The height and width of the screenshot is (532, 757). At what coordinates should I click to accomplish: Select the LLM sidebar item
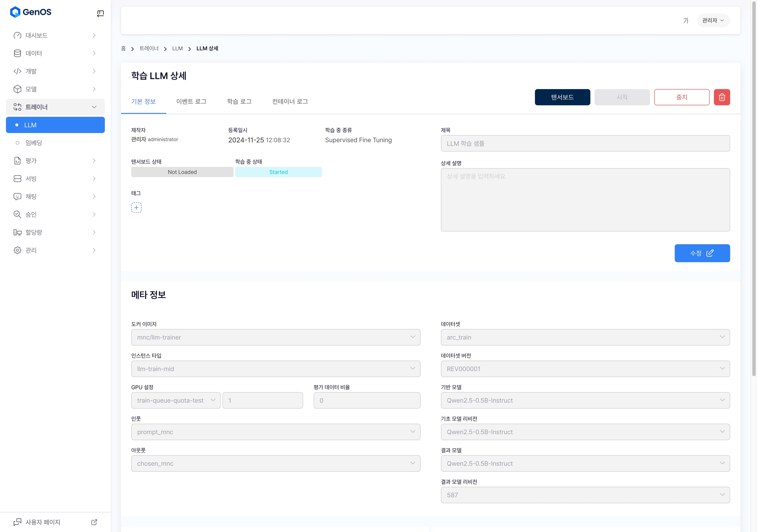[x=55, y=125]
